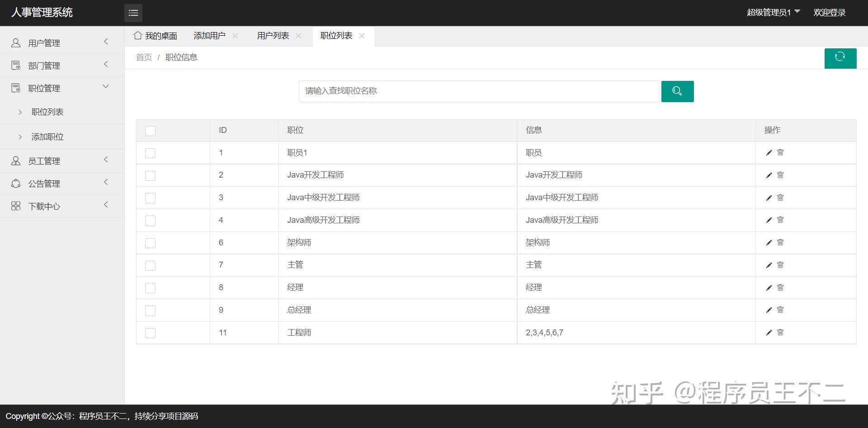
Task: Collapse the 职位管理 sidebar menu
Action: [x=62, y=88]
